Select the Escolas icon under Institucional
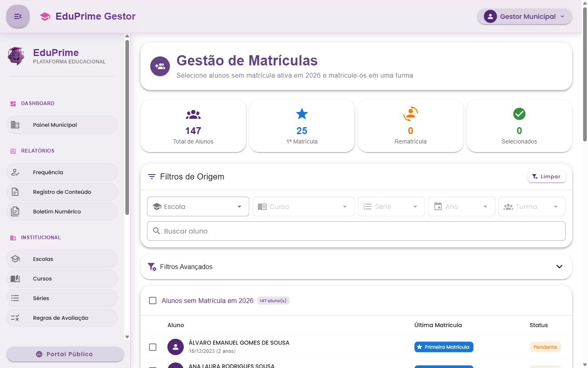 [x=16, y=259]
